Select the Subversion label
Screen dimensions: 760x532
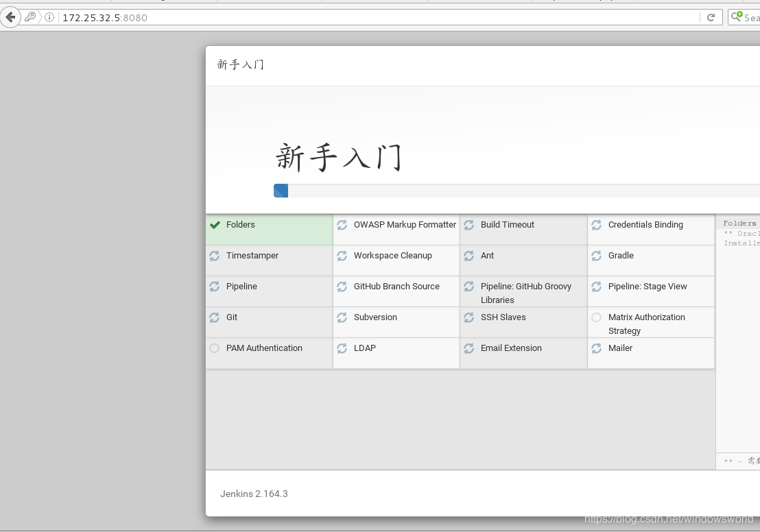click(x=375, y=317)
